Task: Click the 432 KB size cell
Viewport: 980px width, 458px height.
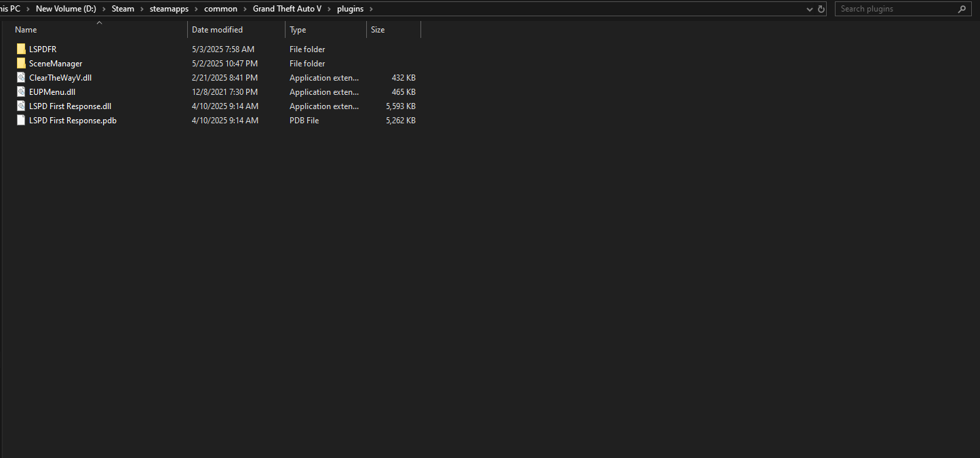Action: pyautogui.click(x=404, y=77)
